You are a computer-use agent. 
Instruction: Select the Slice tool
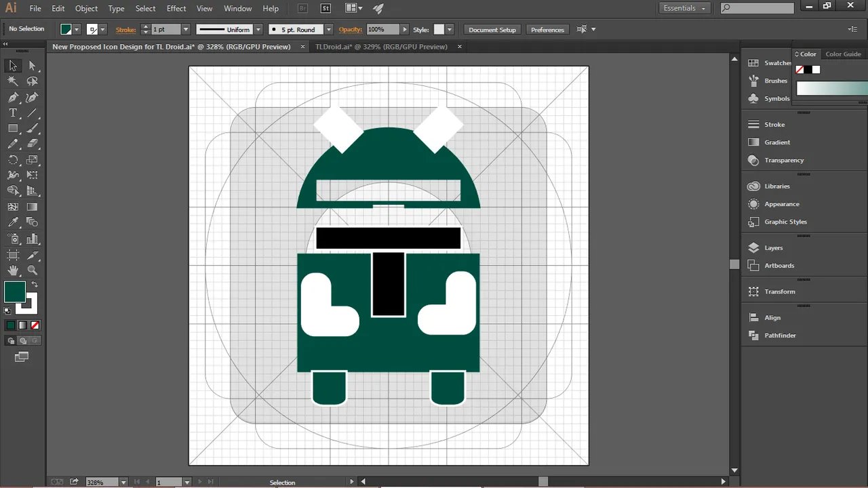click(32, 255)
